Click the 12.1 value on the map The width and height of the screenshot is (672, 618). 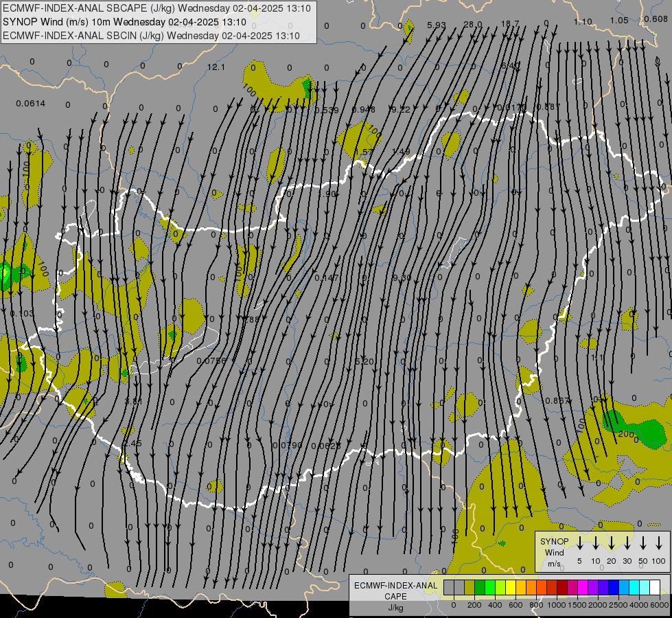[x=216, y=67]
